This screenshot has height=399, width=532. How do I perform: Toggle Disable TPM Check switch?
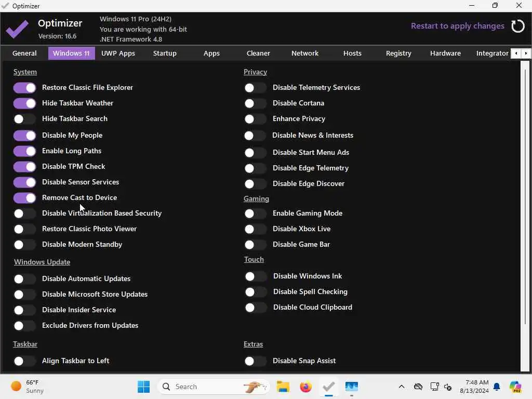tap(24, 167)
